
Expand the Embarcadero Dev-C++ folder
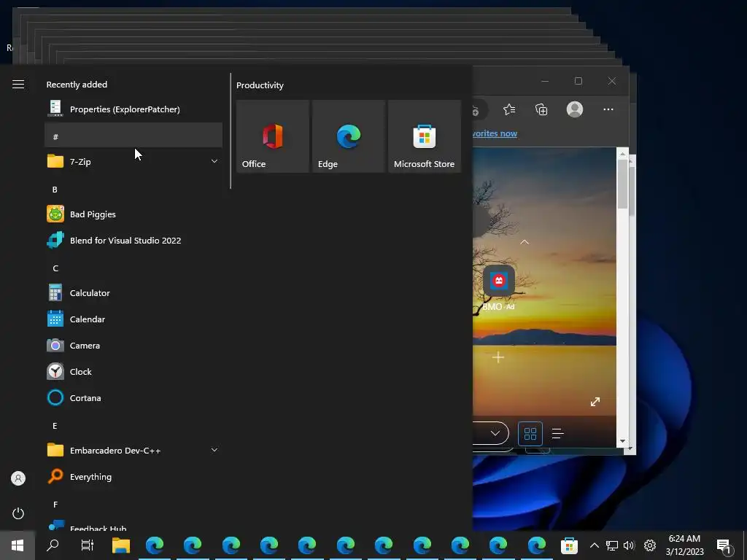click(x=133, y=450)
